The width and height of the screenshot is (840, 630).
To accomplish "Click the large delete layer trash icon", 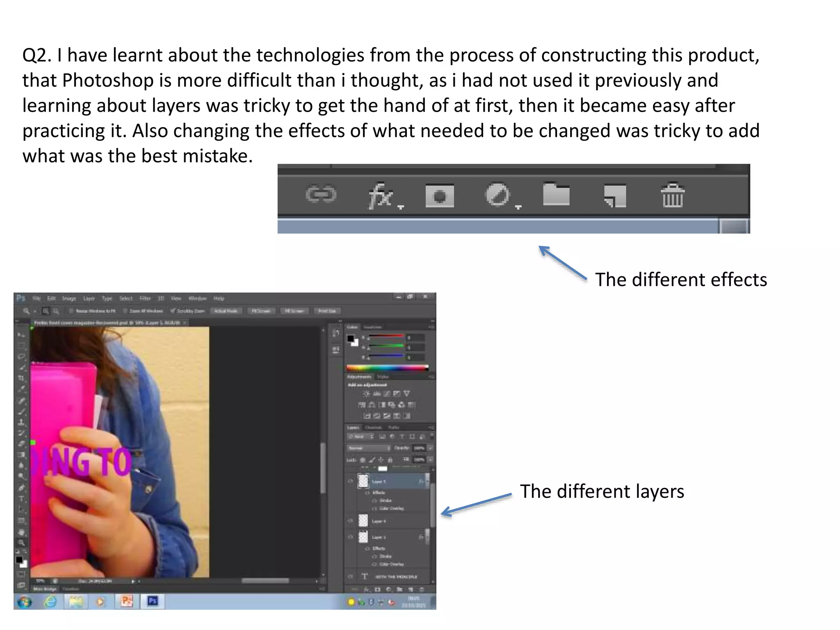I will (x=673, y=195).
